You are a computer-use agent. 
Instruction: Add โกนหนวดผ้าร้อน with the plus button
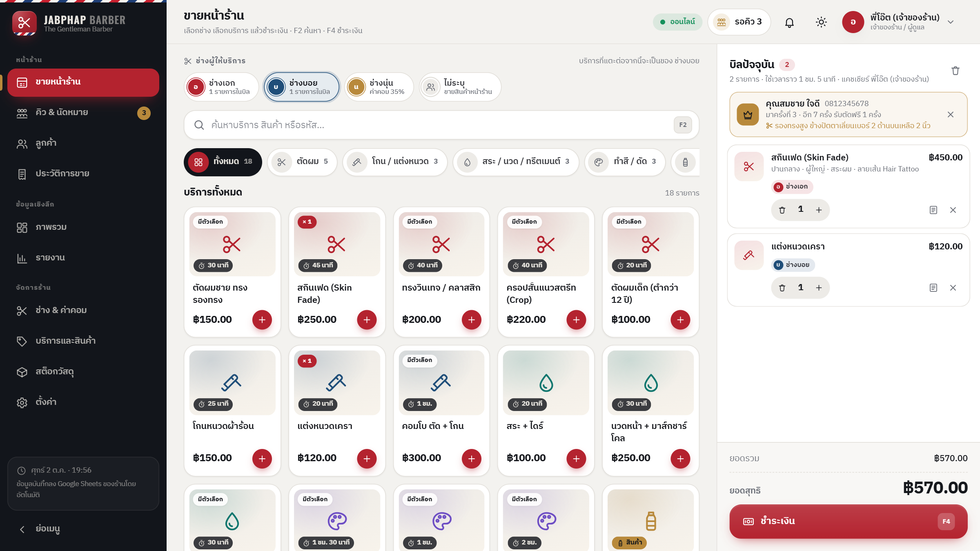(x=262, y=459)
